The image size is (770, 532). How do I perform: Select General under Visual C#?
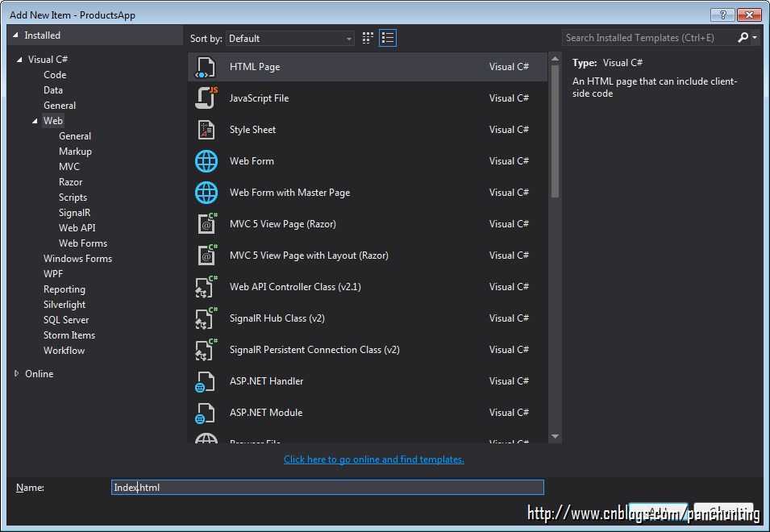pos(60,105)
